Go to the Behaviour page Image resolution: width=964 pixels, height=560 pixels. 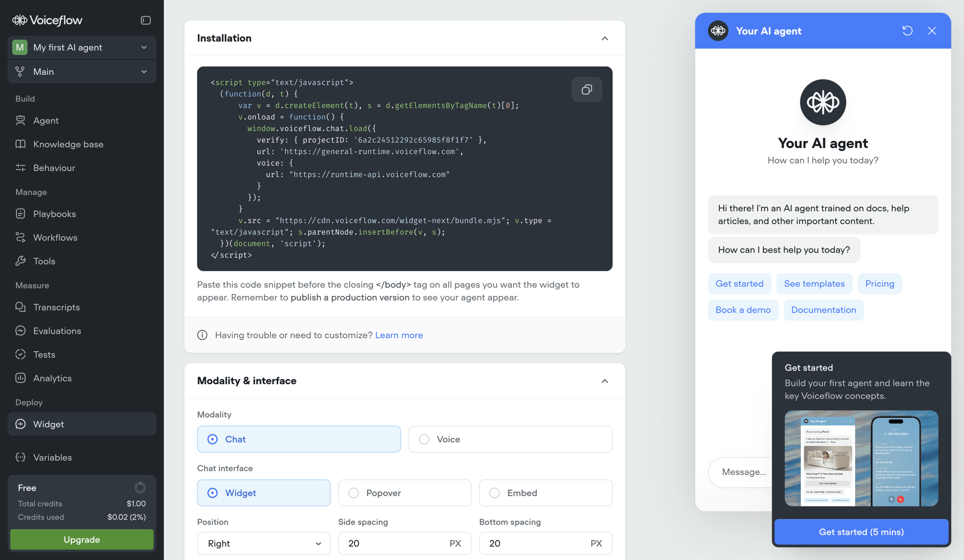82,168
